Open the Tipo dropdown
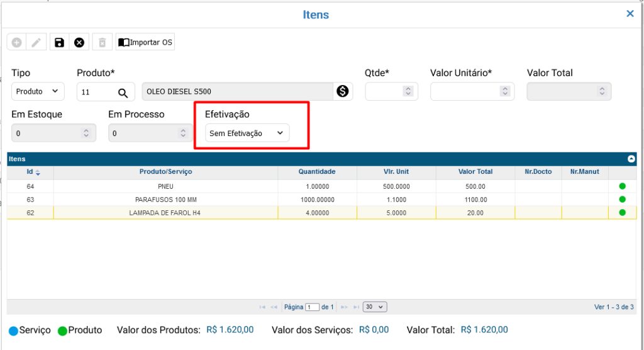 pos(38,92)
